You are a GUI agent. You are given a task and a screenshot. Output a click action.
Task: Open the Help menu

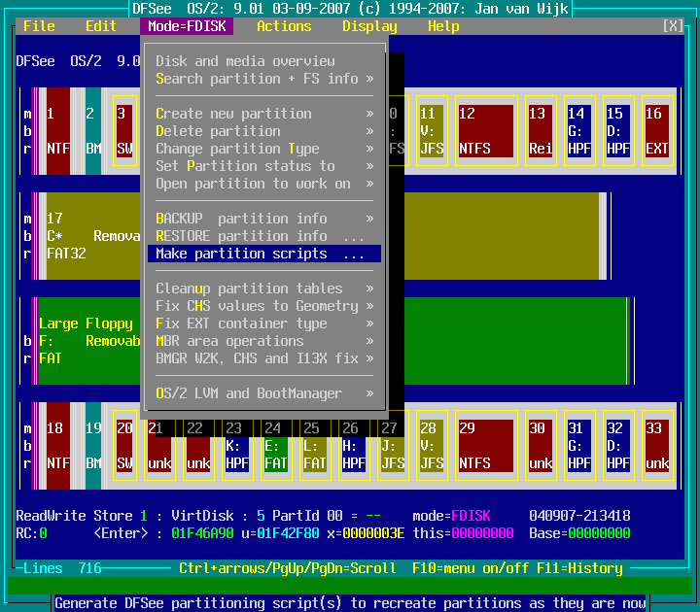[x=443, y=26]
